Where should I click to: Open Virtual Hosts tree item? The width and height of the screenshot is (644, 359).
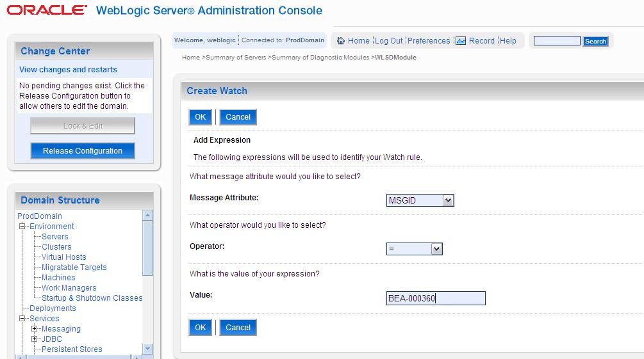tap(63, 257)
